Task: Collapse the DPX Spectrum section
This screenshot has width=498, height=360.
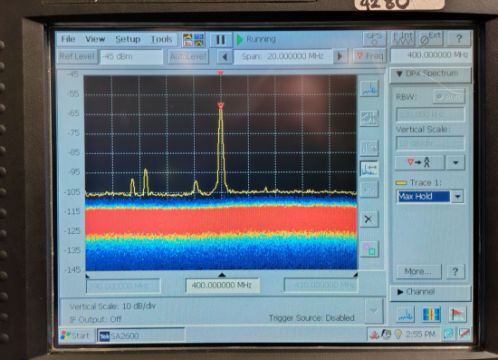Action: [x=430, y=74]
